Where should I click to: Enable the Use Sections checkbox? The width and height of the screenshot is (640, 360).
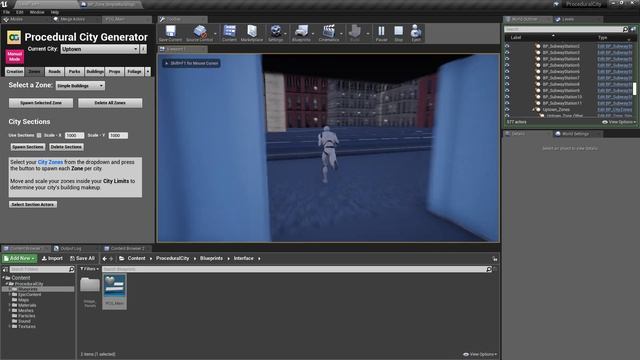39,135
